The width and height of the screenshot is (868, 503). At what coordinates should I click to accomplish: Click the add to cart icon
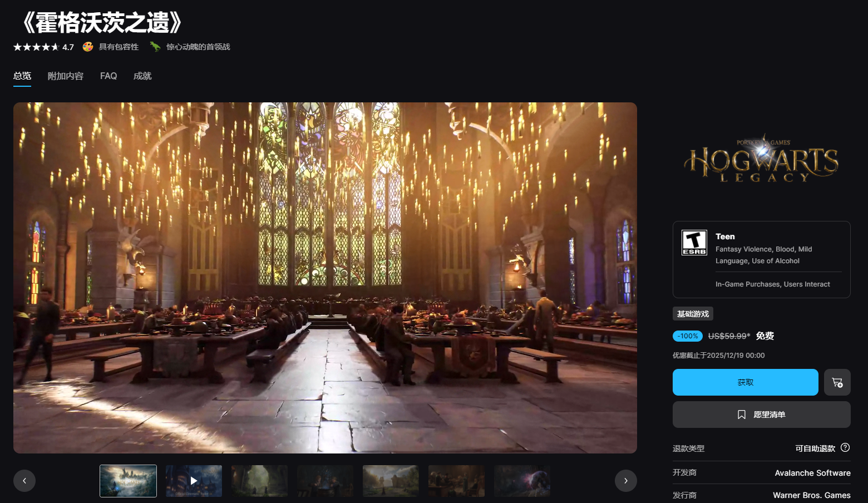(837, 382)
